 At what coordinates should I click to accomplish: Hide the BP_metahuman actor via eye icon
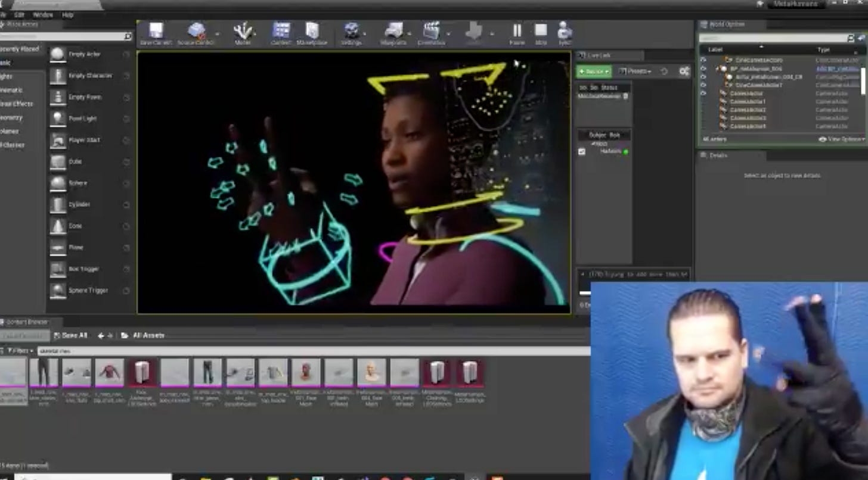tap(703, 68)
